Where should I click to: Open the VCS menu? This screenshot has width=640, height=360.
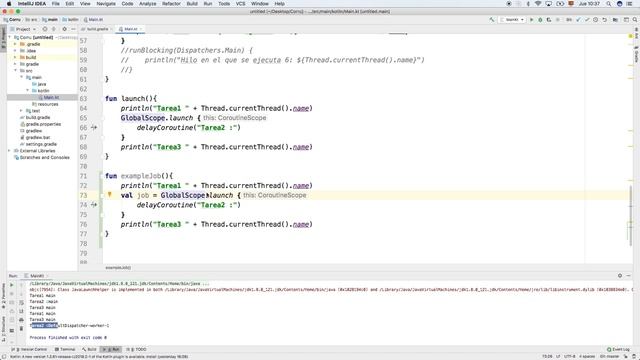point(240,4)
